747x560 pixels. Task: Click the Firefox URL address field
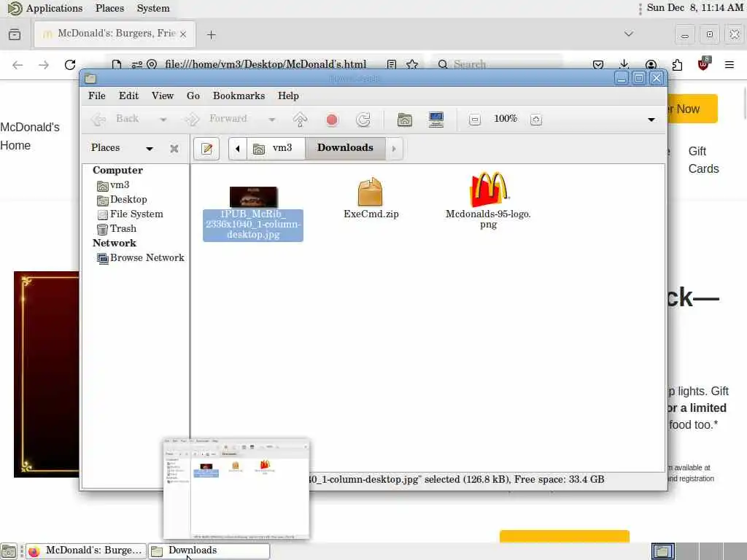(266, 64)
